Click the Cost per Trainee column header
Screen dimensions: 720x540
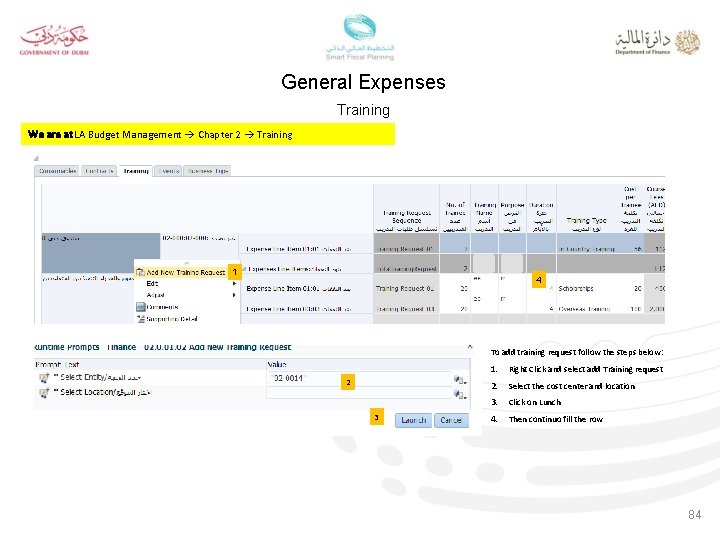630,209
